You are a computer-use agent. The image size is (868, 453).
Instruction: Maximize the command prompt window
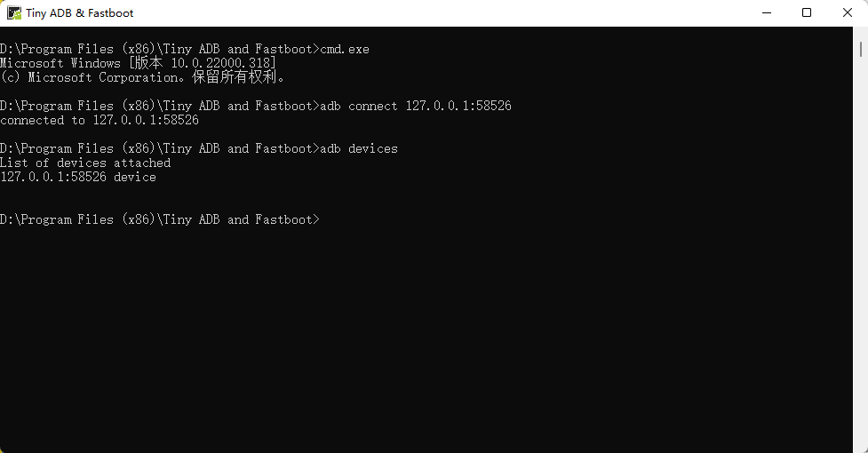(x=807, y=13)
